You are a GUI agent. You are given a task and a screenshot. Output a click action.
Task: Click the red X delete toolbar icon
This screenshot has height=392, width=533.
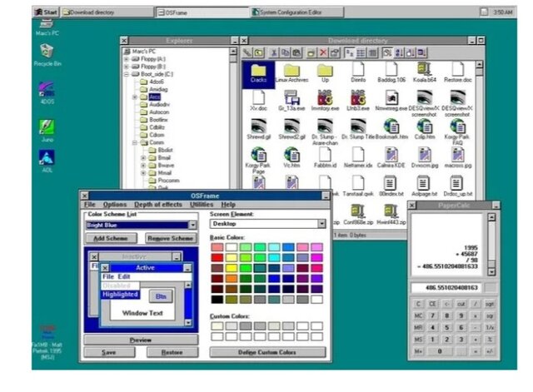click(323, 52)
